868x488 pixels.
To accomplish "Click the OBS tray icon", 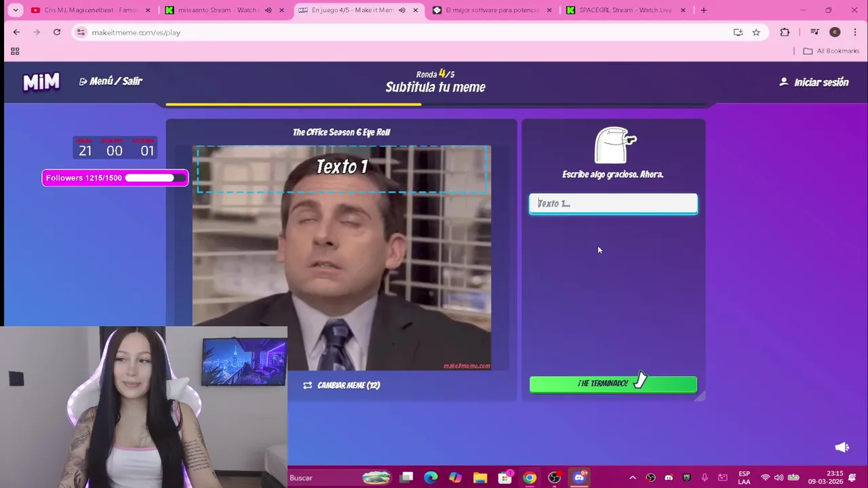I will (651, 478).
